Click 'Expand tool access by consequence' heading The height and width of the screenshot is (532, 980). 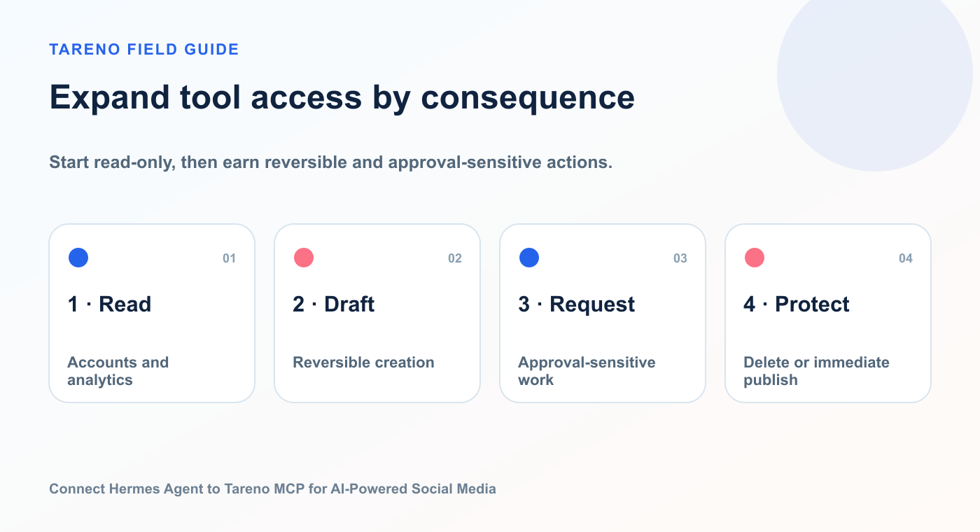[342, 97]
